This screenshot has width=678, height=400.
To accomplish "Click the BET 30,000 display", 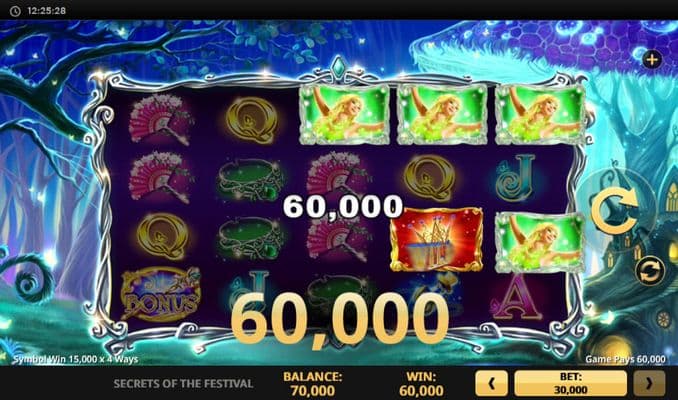I will click(570, 383).
